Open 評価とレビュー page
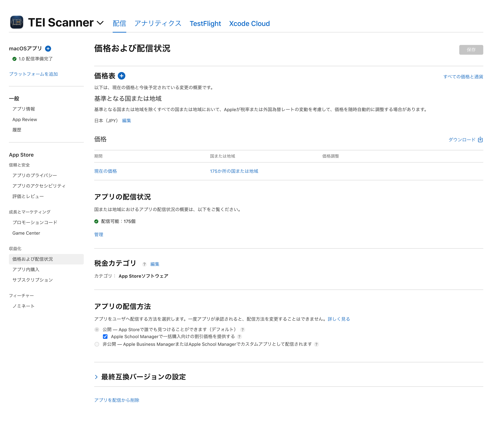The image size is (504, 447). point(28,196)
